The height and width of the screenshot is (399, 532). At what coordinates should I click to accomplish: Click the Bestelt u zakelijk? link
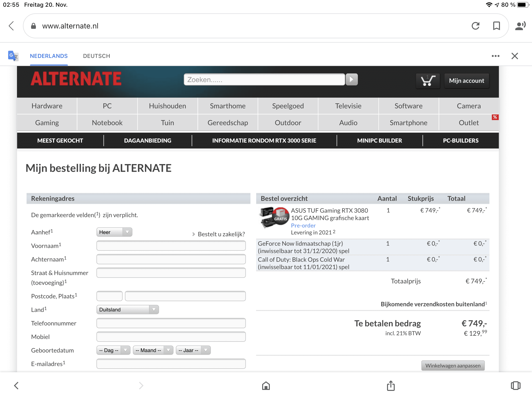[x=221, y=234]
